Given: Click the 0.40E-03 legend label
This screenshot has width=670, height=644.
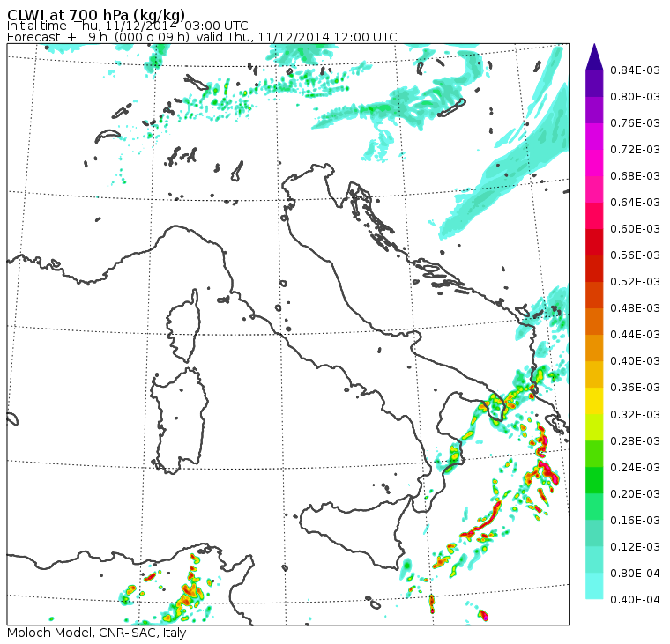Looking at the screenshot, I should click(635, 361).
